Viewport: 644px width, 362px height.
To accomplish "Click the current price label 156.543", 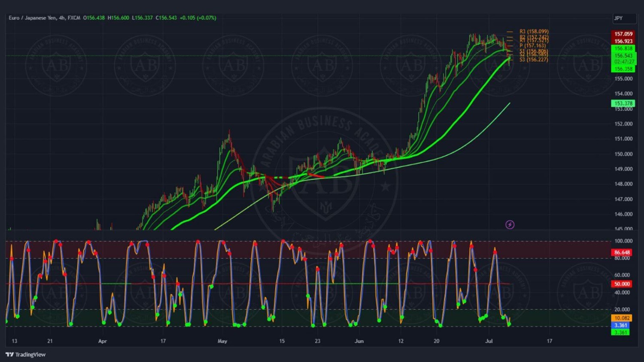I will click(x=623, y=56).
